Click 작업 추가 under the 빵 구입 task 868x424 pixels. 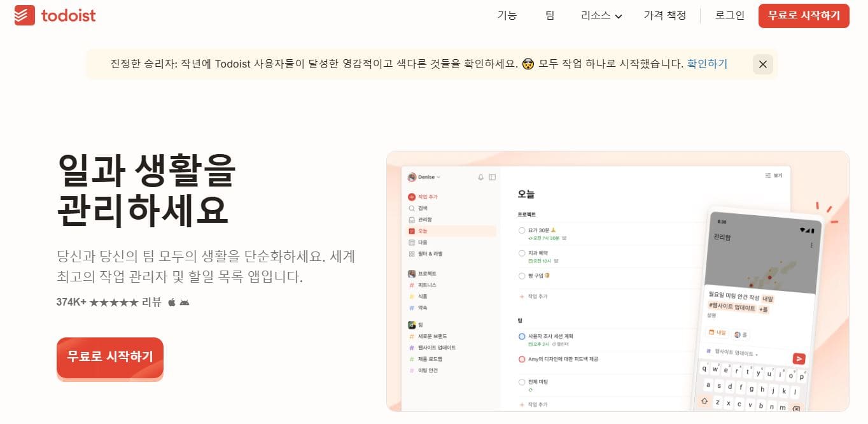533,297
